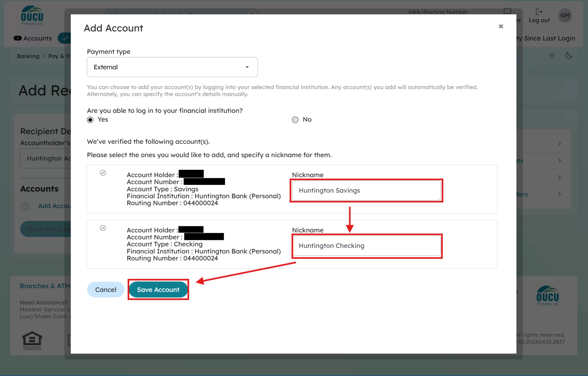This screenshot has height=376, width=588.
Task: Edit the Huntington Savings nickname field
Action: 366,190
